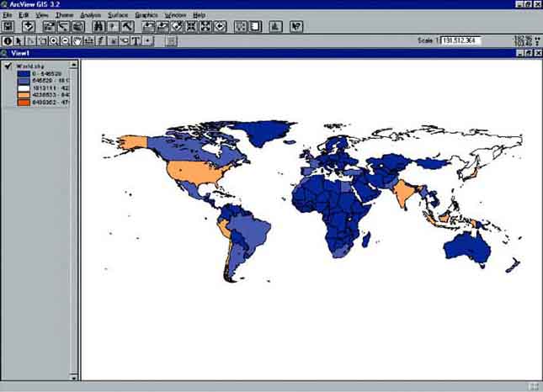Select World.shp theme name in legend

pos(29,65)
